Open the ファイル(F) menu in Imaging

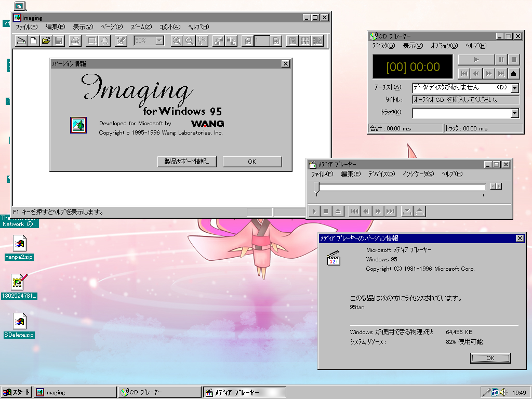point(26,27)
